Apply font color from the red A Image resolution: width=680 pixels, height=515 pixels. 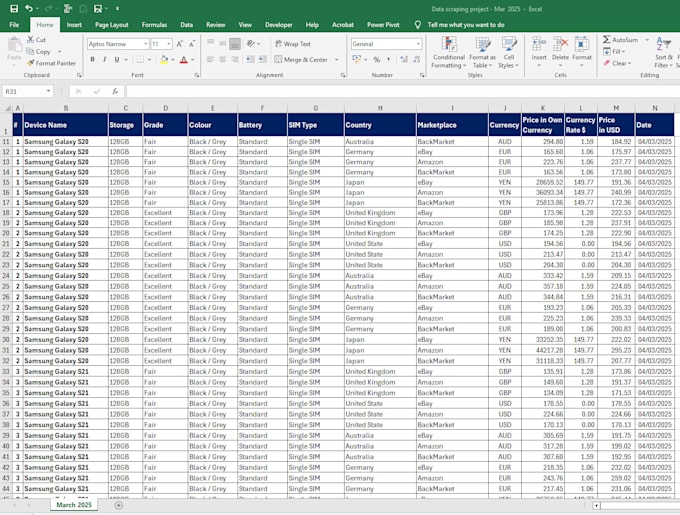tap(183, 59)
